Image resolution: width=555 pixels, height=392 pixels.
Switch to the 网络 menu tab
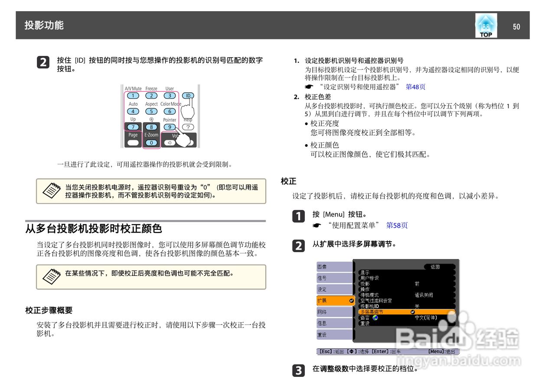point(323,312)
